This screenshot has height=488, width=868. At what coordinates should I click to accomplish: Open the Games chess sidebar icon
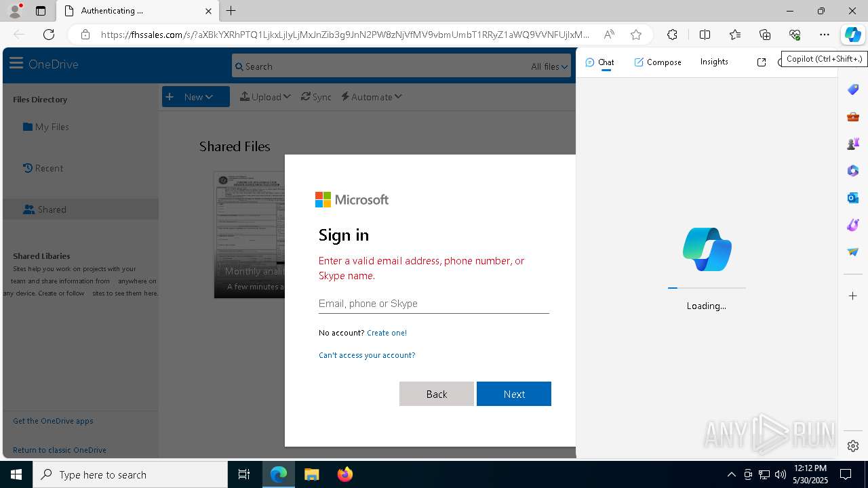point(853,144)
